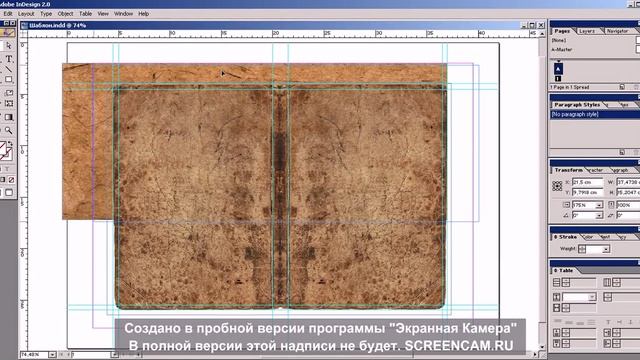Screen dimensions: 640x360
Task: Select the Paragraph Styles tab
Action: (x=577, y=105)
